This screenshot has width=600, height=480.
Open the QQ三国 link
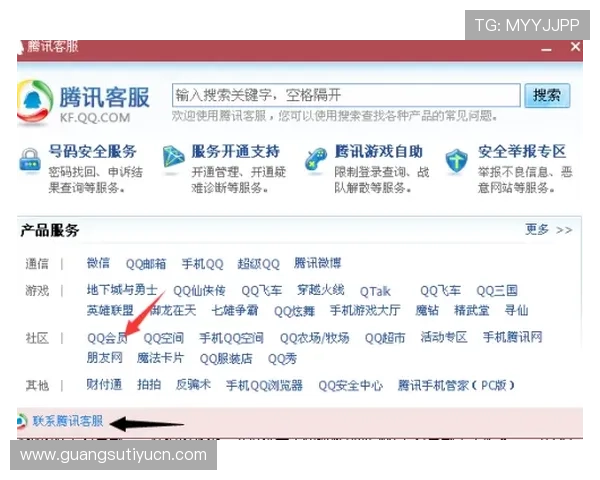coord(497,291)
